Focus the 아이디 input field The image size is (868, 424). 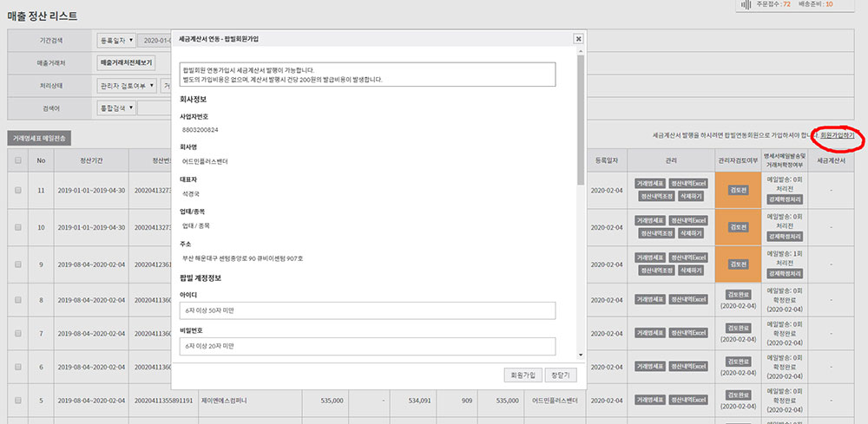(367, 310)
